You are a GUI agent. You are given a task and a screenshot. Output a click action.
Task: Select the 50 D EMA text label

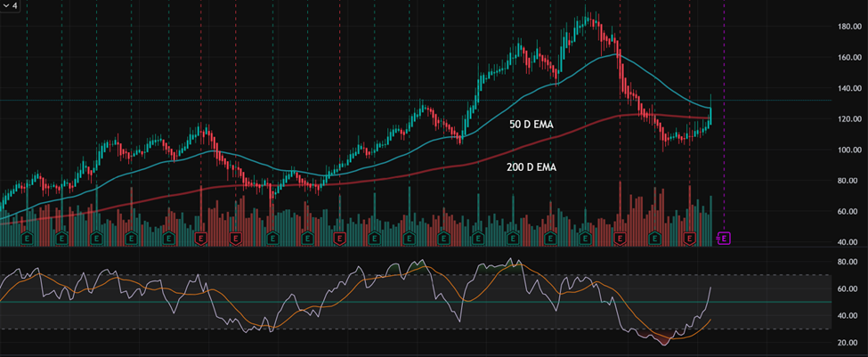click(x=531, y=125)
